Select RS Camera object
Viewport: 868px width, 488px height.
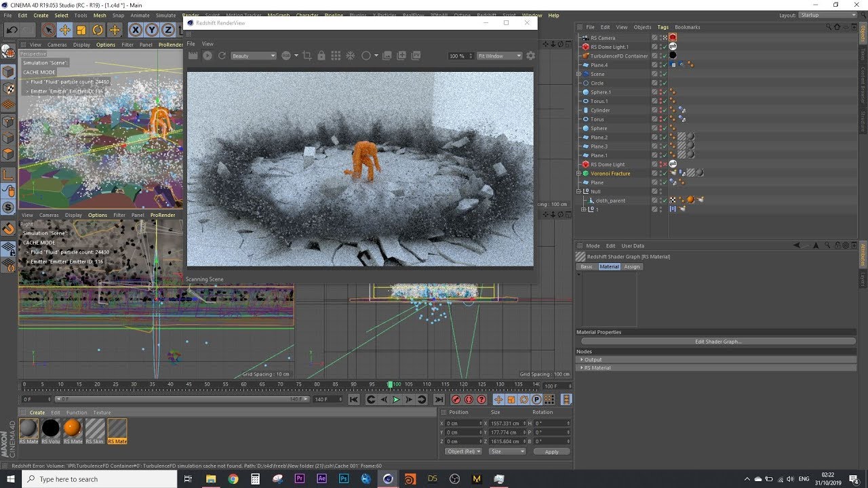pos(603,38)
